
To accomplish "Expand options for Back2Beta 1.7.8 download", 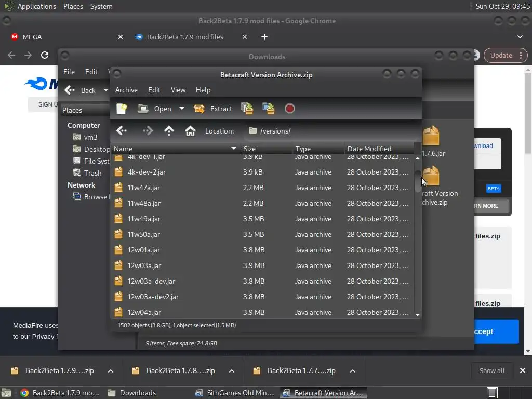I will click(x=232, y=371).
